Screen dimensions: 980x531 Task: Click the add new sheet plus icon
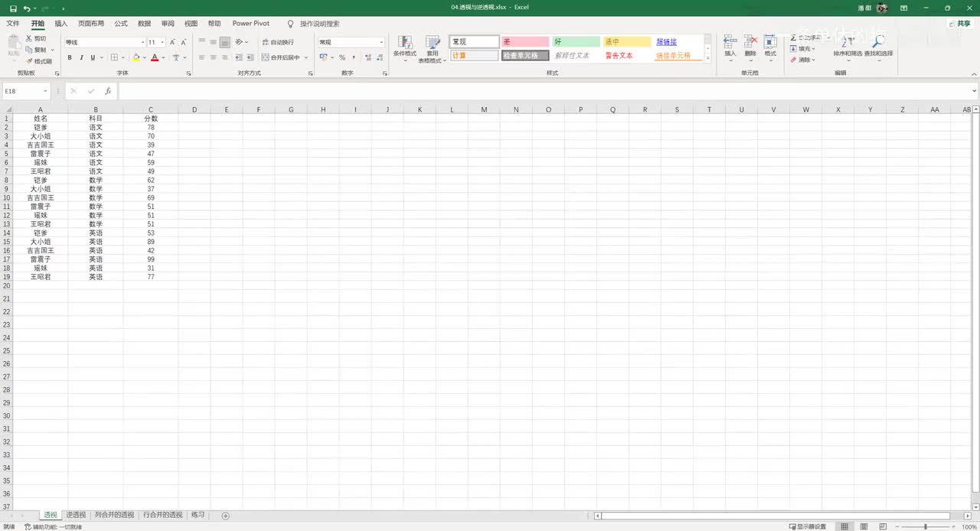tap(225, 516)
